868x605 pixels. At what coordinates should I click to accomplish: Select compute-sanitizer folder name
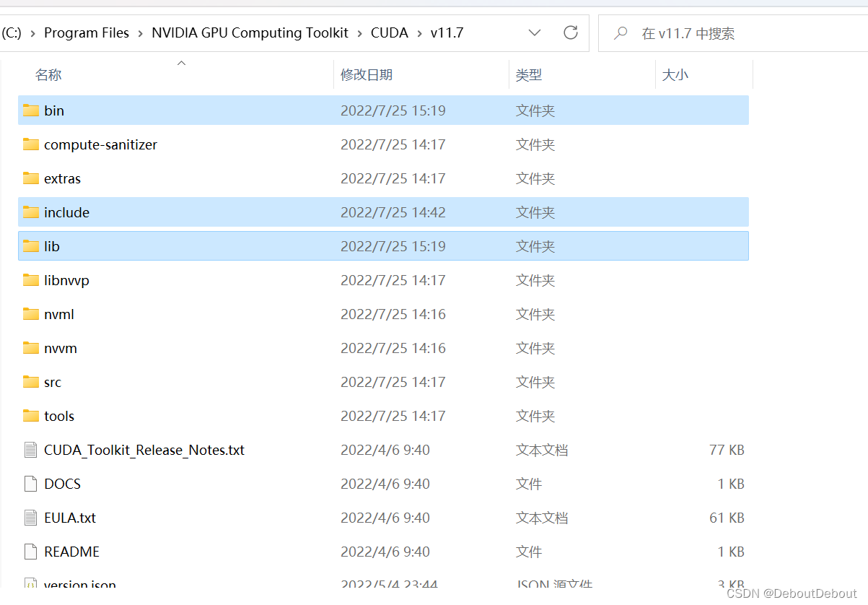(x=100, y=144)
